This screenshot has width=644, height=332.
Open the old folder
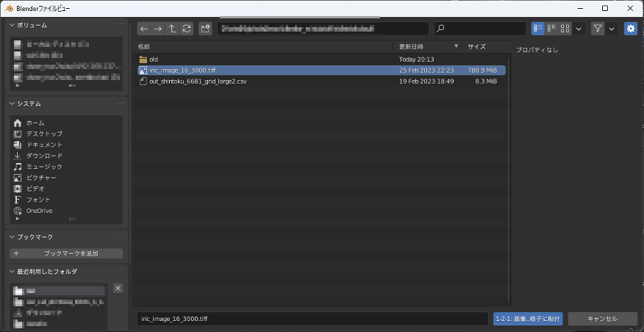[x=154, y=59]
